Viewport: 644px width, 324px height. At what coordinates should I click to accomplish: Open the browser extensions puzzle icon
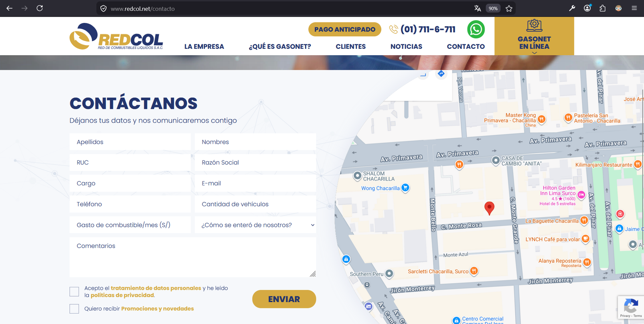coord(603,8)
